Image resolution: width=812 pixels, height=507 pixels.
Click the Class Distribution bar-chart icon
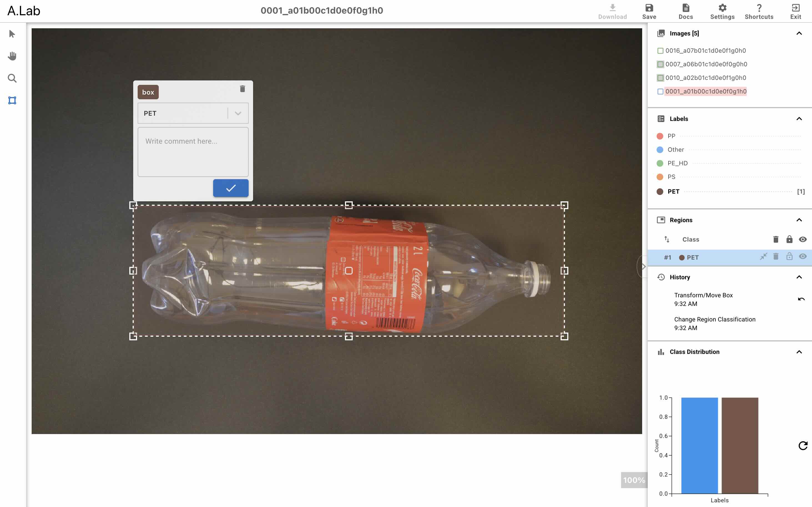[661, 352]
